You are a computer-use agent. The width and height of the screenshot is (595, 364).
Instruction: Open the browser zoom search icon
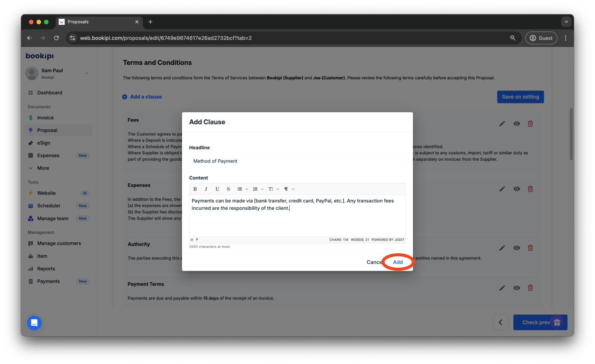coord(513,38)
